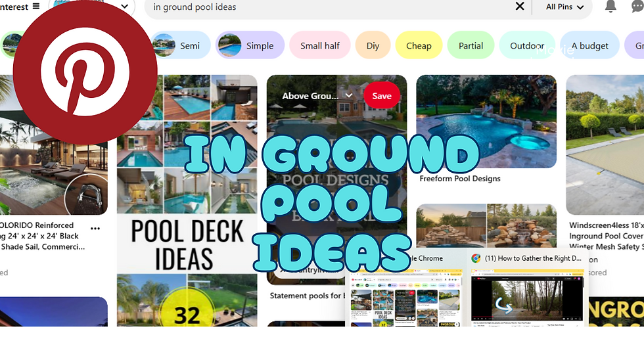Open the COLORIDO Shade Sail pin title
Viewport: 644px width, 362px height.
(43, 236)
